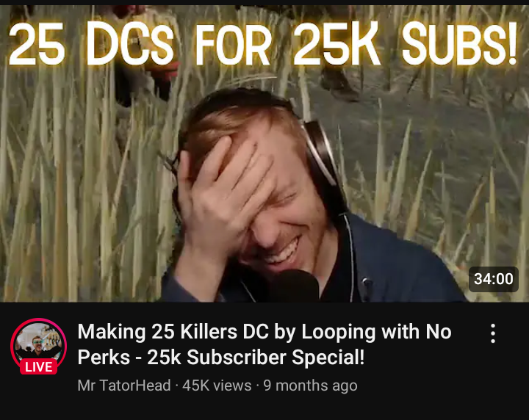
Task: Tap the red LIVE badge on avatar
Action: point(38,366)
